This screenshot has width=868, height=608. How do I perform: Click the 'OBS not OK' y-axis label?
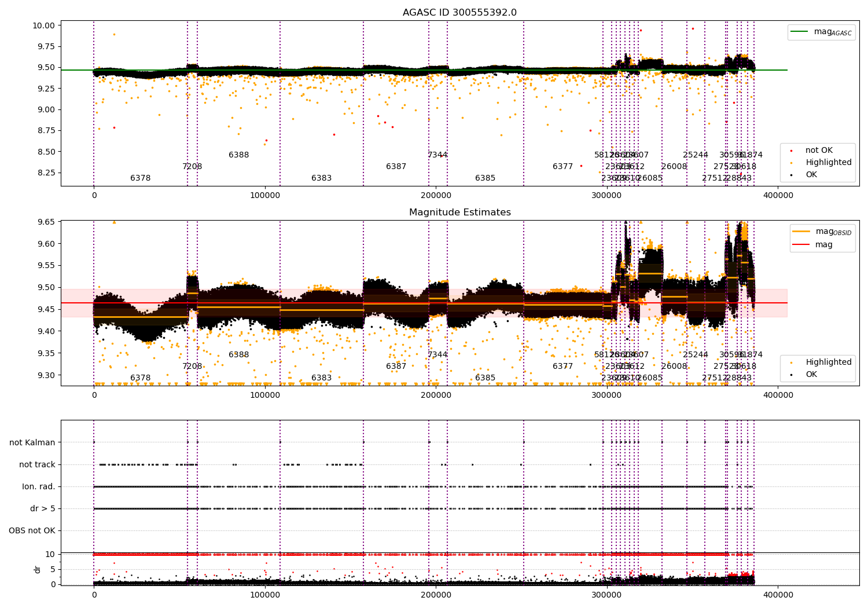[32, 531]
